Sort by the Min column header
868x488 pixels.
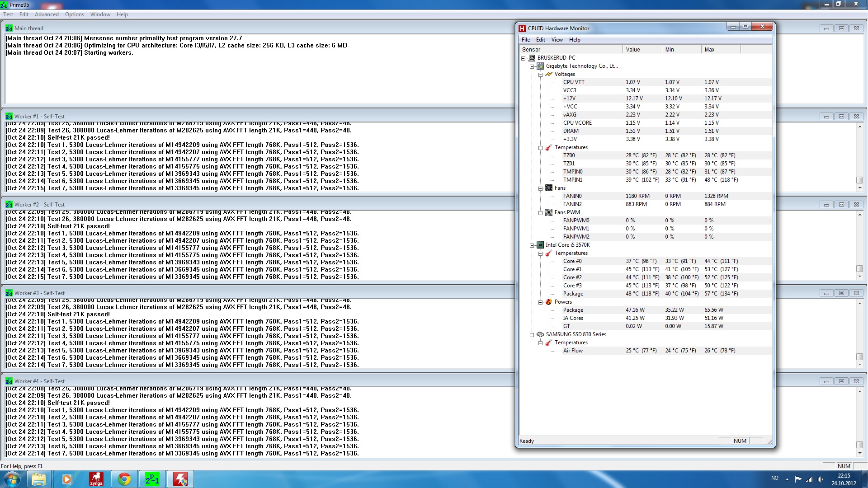coord(681,49)
